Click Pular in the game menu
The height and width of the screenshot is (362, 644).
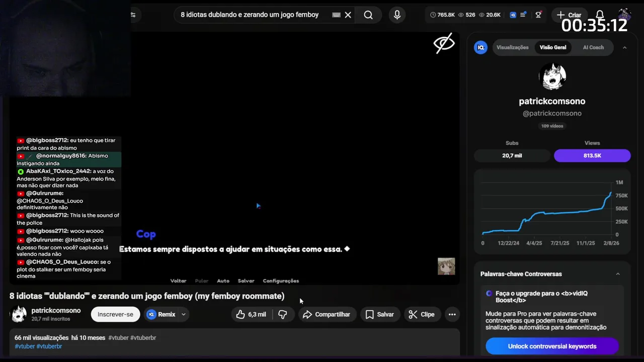201,281
